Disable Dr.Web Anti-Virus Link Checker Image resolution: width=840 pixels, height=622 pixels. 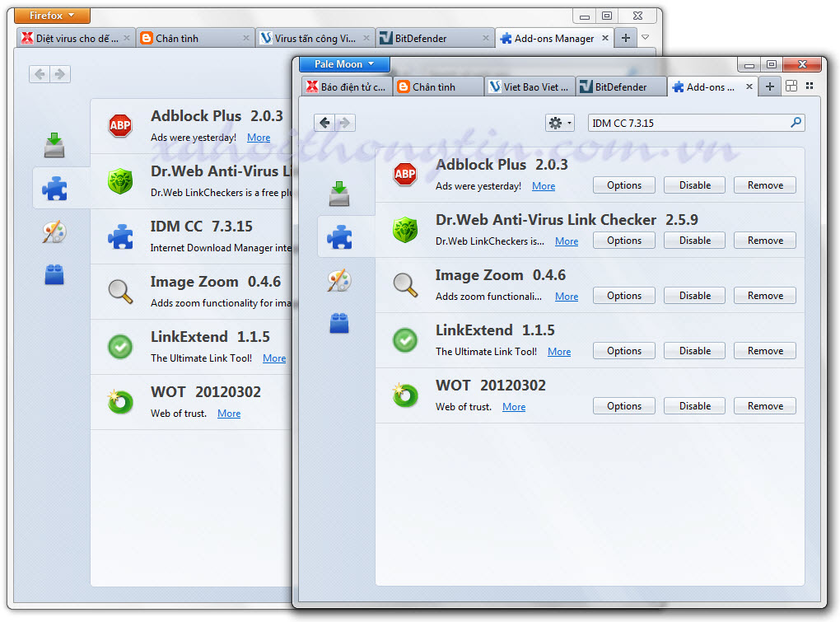click(694, 241)
